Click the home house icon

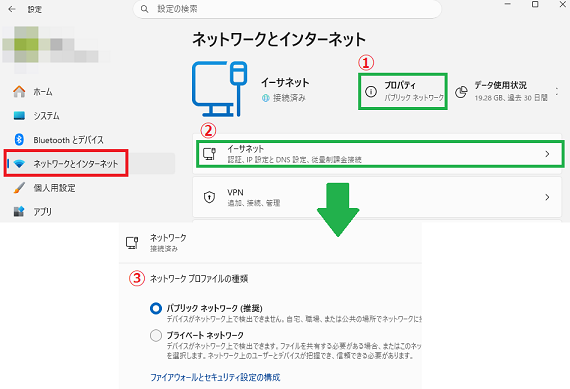[19, 92]
